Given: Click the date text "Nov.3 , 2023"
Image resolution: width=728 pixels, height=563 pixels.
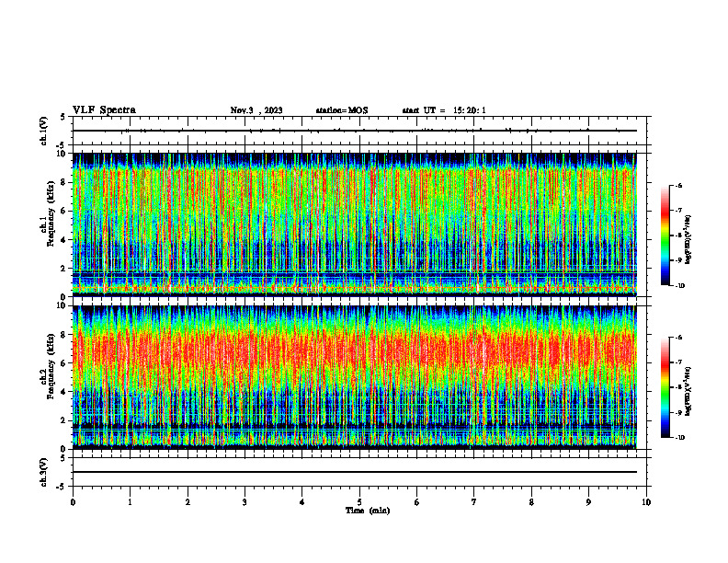Looking at the screenshot, I should click(x=256, y=110).
